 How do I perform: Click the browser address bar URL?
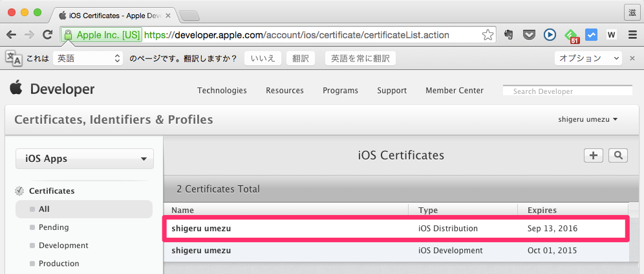297,35
